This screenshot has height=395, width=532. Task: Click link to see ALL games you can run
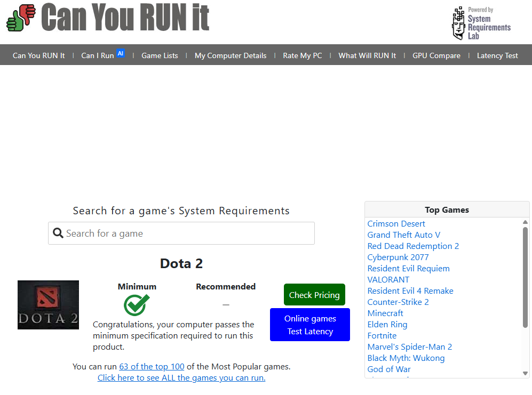(181, 378)
